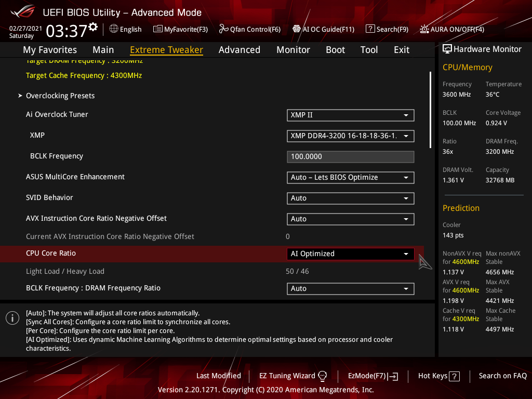532x399 pixels.
Task: Switch to the Boot tab
Action: [335, 50]
